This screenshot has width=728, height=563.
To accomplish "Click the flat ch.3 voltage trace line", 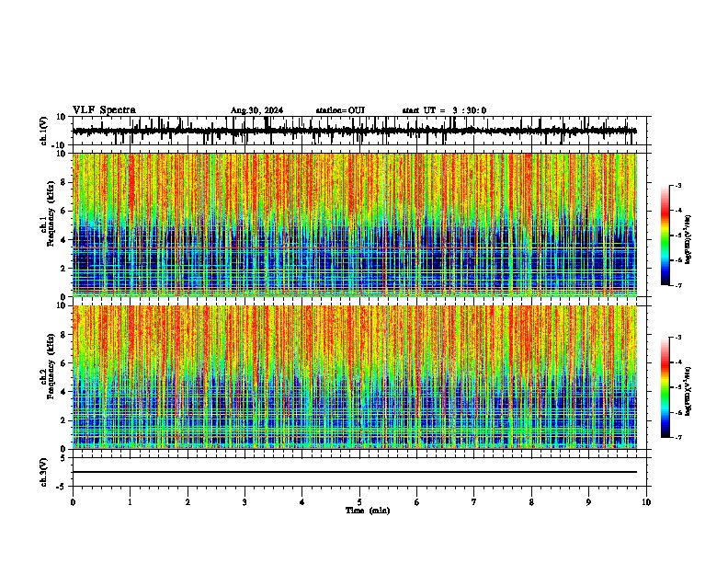I will [x=354, y=472].
